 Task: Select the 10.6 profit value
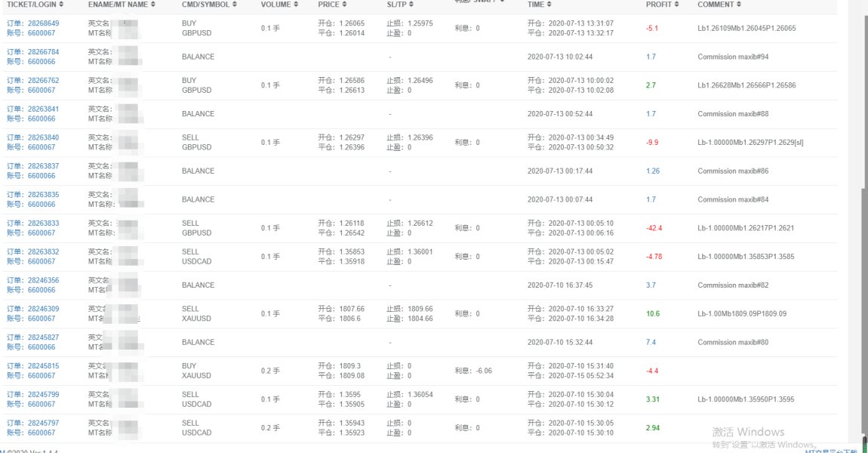tap(653, 314)
